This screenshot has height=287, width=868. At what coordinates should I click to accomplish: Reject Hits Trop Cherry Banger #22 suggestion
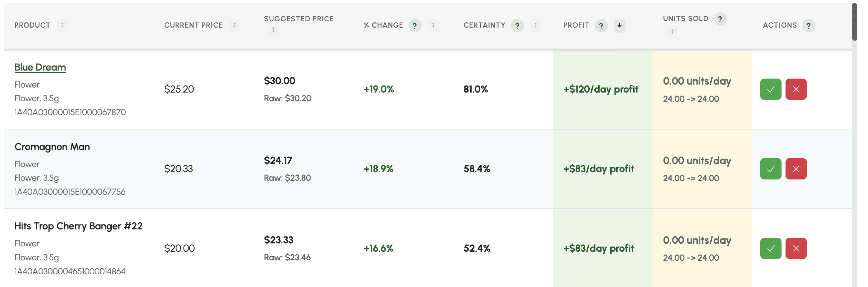(796, 248)
